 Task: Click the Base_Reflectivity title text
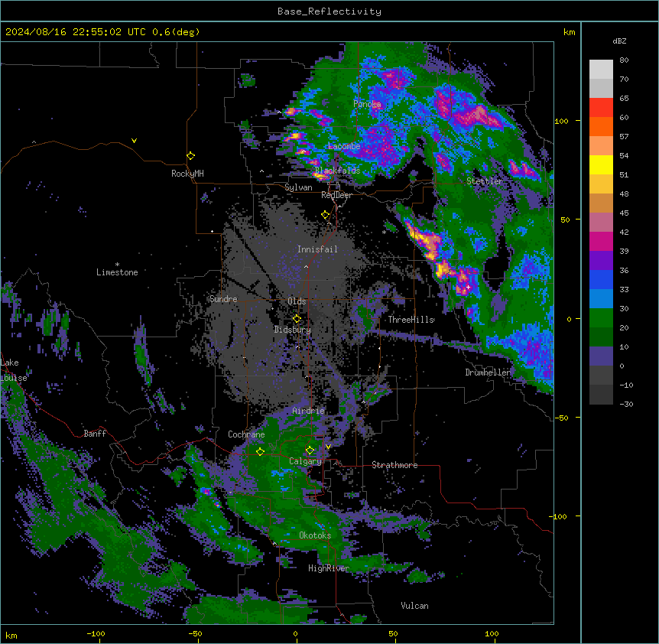pos(329,11)
